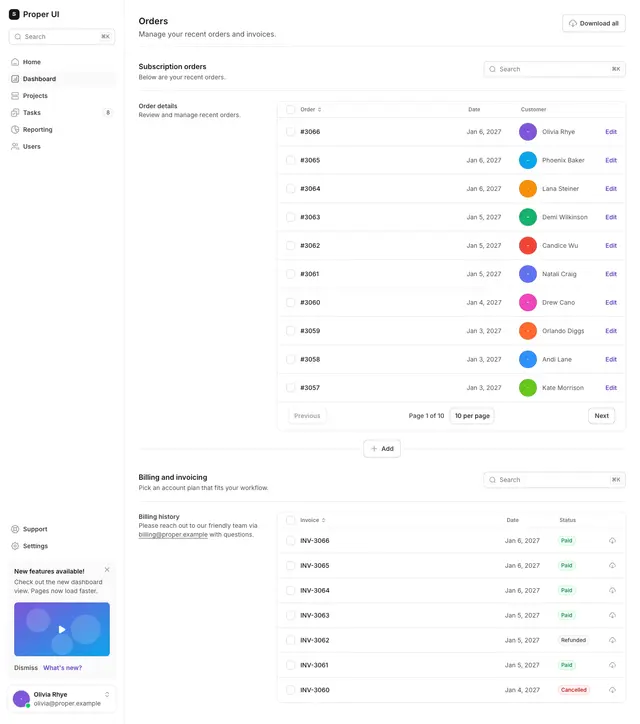Image resolution: width=640 pixels, height=724 pixels.
Task: Open Projects in sidebar
Action: pyautogui.click(x=62, y=96)
